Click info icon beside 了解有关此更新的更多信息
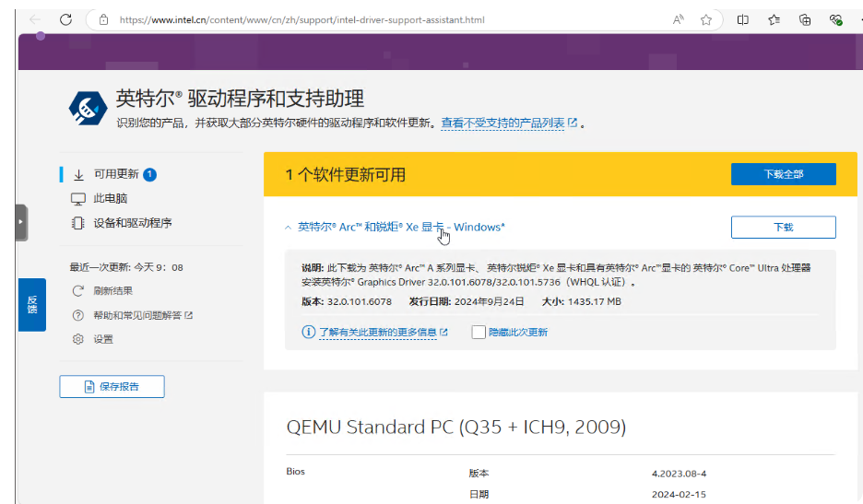The height and width of the screenshot is (504, 863). coord(308,332)
